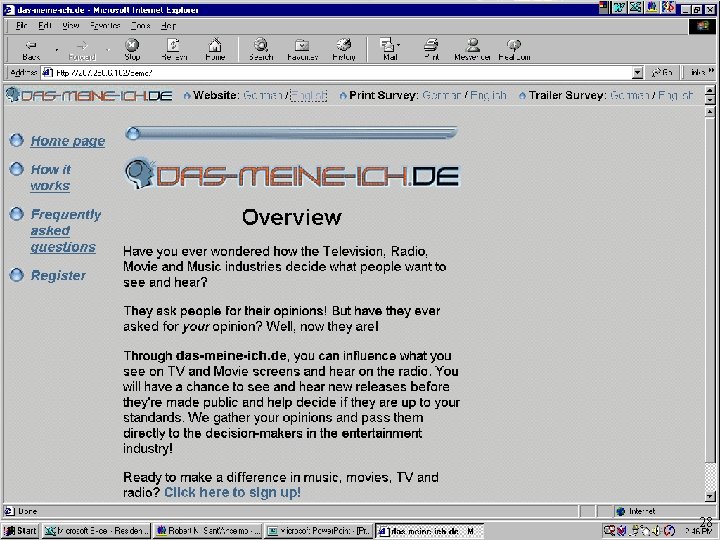
Task: Click the top frame scrollbar down arrow
Action: [710, 100]
